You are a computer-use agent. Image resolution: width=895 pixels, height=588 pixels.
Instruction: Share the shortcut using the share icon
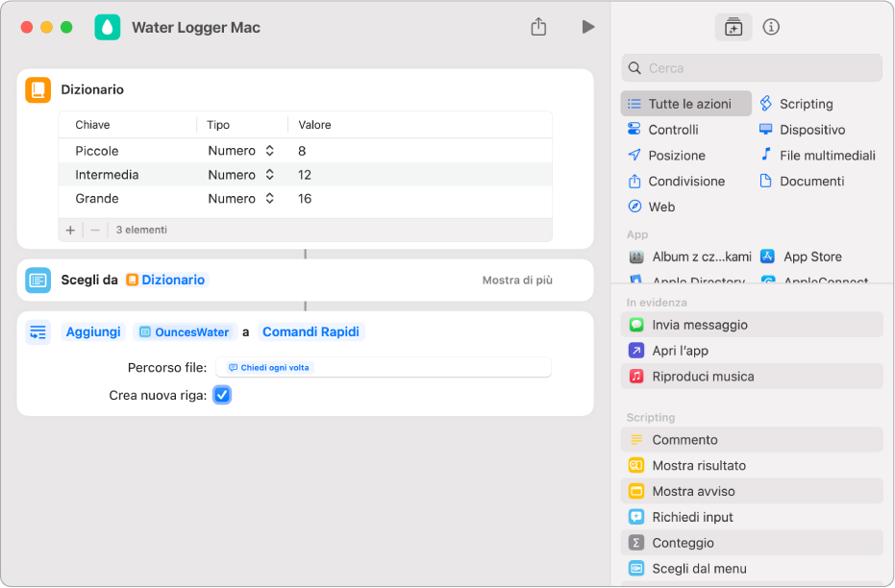click(538, 27)
